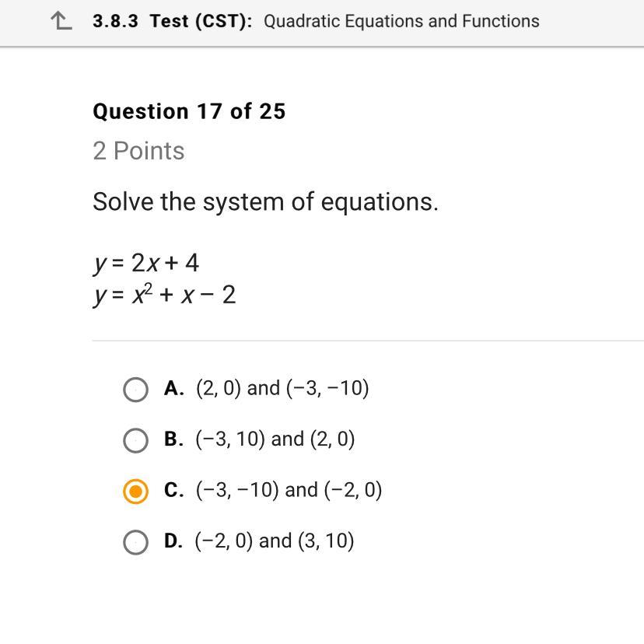Click the bold letter B. label

pyautogui.click(x=173, y=439)
